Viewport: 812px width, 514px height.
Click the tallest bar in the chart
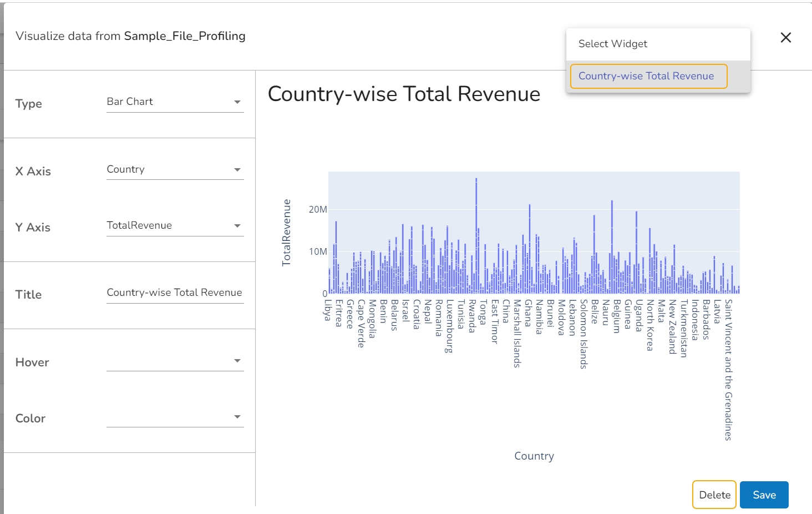[476, 233]
